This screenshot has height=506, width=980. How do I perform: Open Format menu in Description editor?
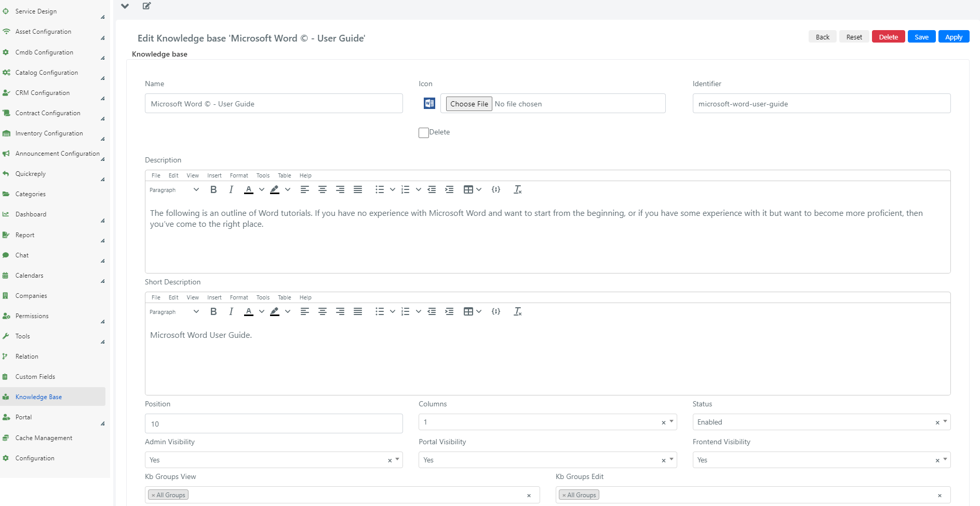(x=239, y=175)
